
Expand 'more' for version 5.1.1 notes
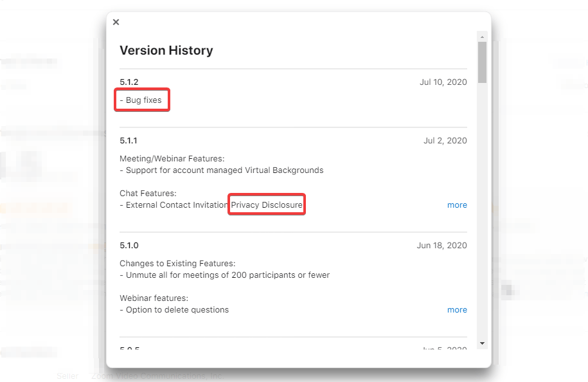(457, 205)
